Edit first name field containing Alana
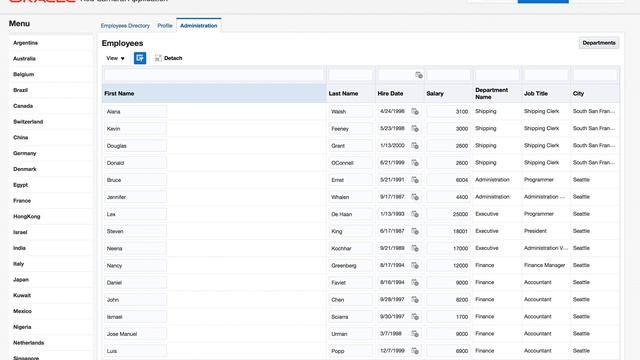Screen dimensions: 640x360 click(x=136, y=111)
